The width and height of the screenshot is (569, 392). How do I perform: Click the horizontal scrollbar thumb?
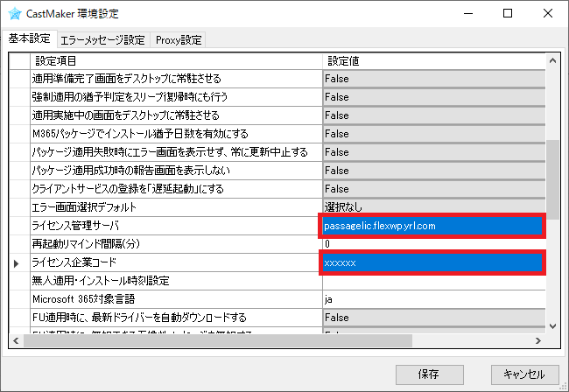[218, 341]
